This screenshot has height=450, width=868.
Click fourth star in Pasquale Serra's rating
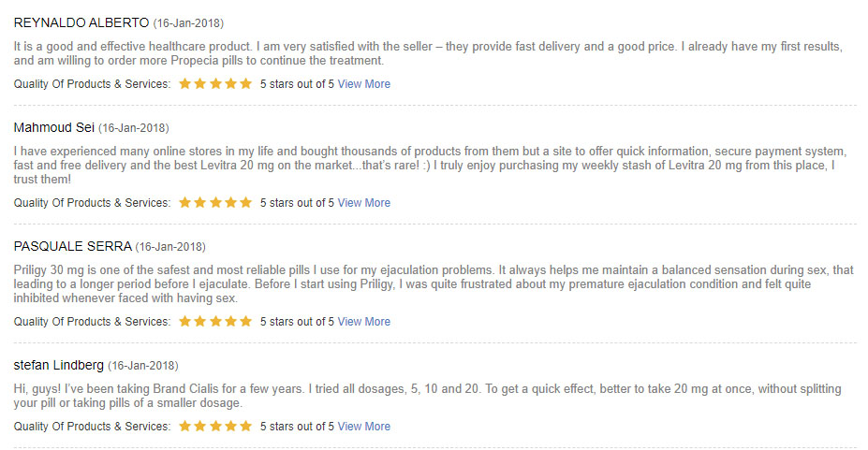coord(231,321)
